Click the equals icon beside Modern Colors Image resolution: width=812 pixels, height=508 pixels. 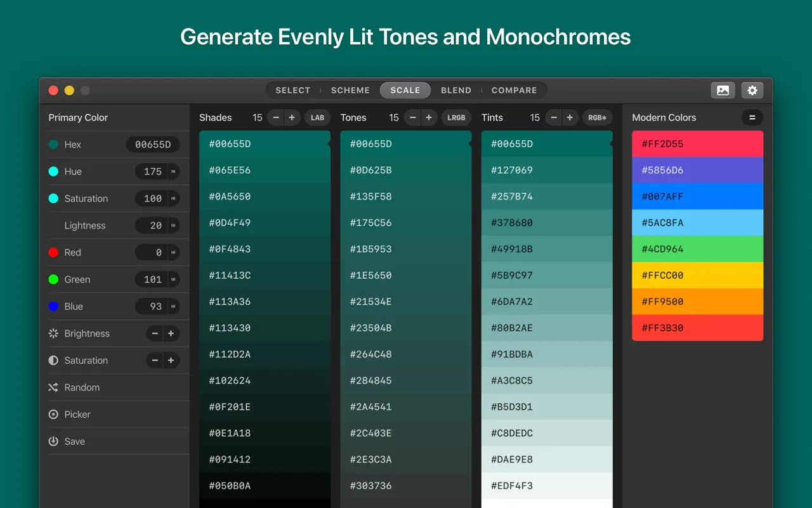[x=752, y=117]
